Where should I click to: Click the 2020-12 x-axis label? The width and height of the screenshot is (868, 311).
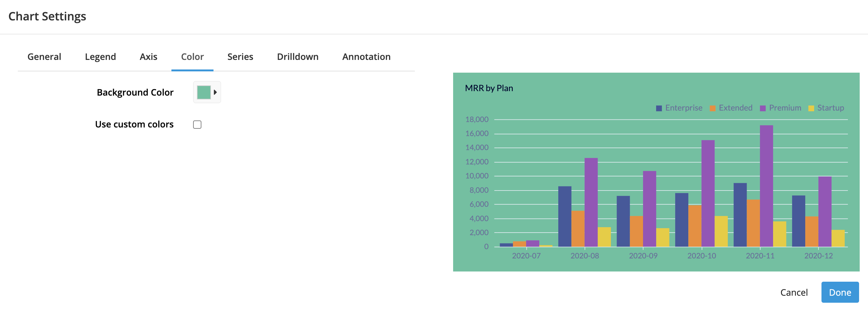[819, 256]
